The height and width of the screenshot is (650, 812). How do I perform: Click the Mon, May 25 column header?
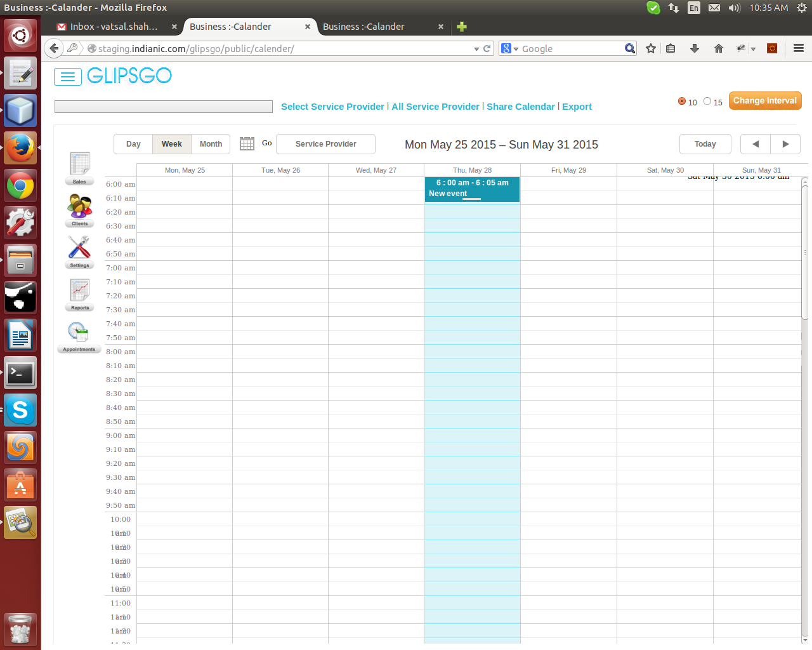pos(185,170)
